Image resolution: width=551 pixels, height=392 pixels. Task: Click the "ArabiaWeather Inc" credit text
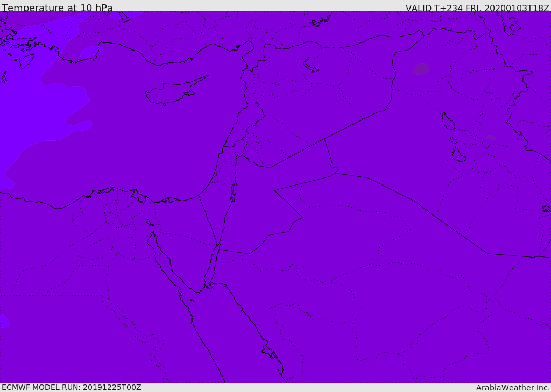click(512, 388)
